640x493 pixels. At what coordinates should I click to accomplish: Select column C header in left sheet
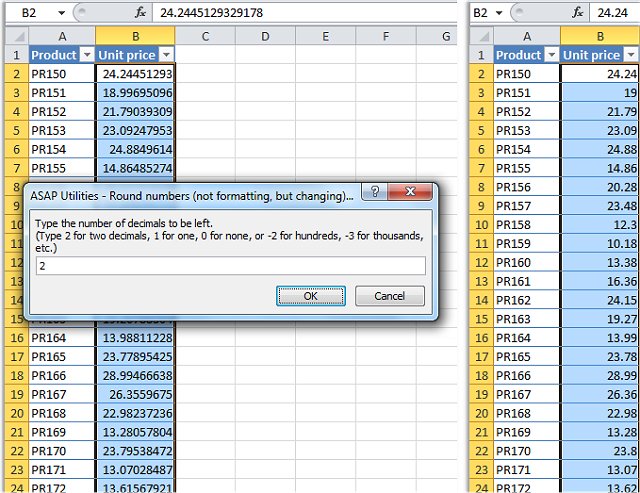tap(205, 36)
